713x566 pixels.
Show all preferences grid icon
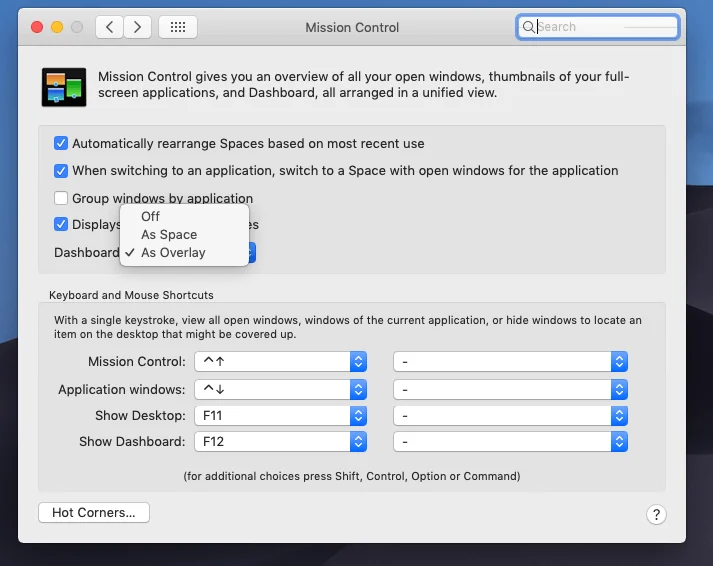178,27
